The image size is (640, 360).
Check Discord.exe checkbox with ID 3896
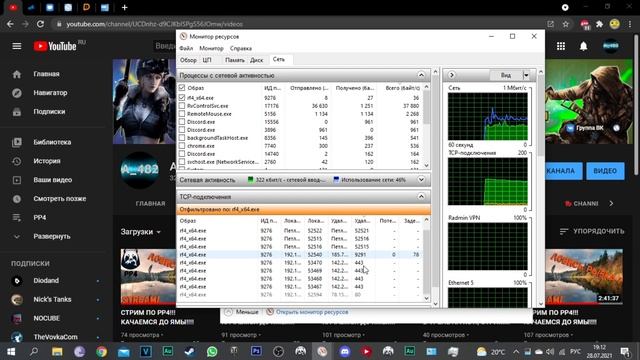[x=182, y=130]
